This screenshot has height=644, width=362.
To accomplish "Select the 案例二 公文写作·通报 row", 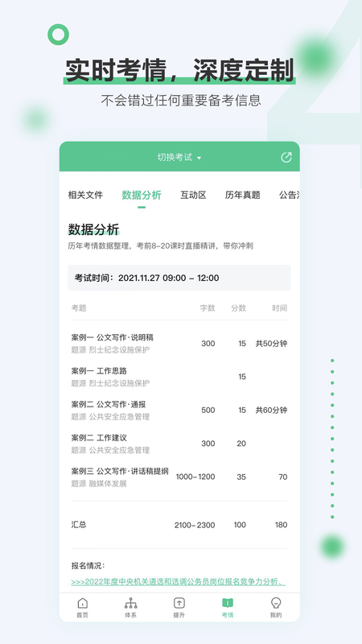I will 179,410.
